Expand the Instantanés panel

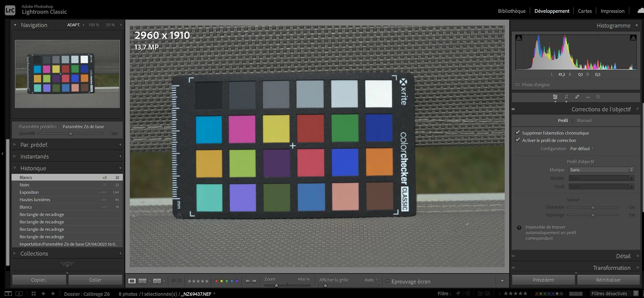pyautogui.click(x=34, y=157)
